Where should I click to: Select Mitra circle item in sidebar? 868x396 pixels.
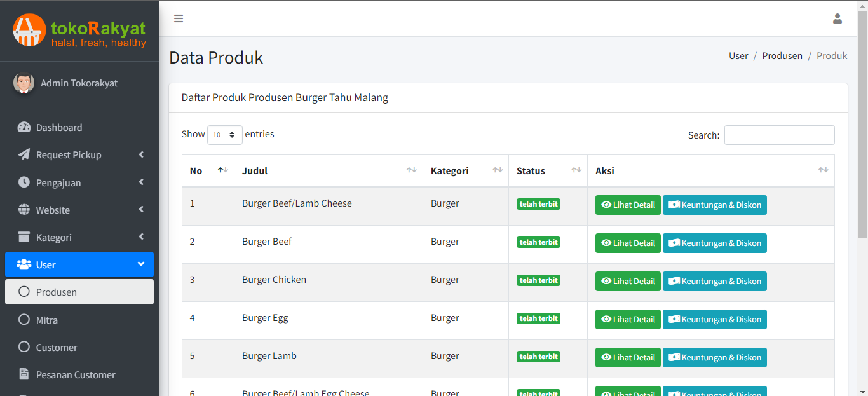(x=47, y=320)
